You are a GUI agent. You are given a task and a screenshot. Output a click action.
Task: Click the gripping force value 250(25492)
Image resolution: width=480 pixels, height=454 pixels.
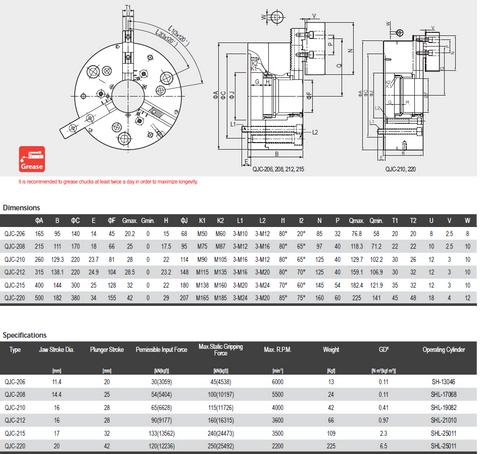(221, 446)
